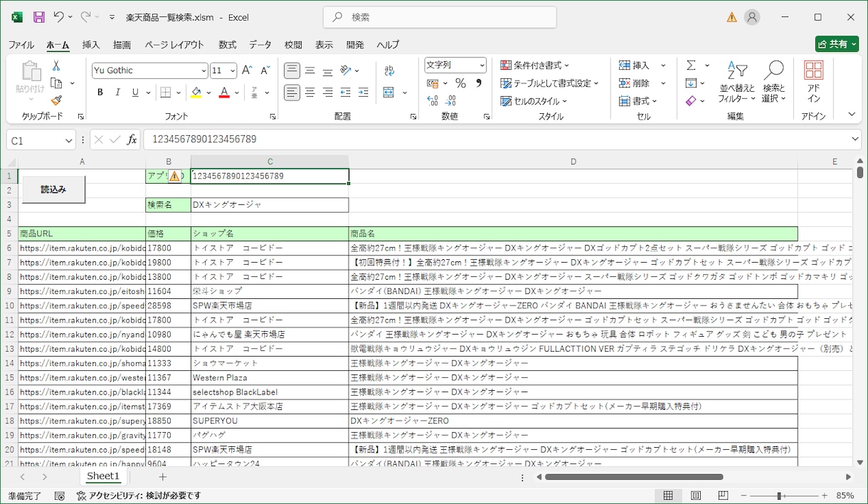The height and width of the screenshot is (504, 868).
Task: Toggle align text right
Action: (x=327, y=93)
